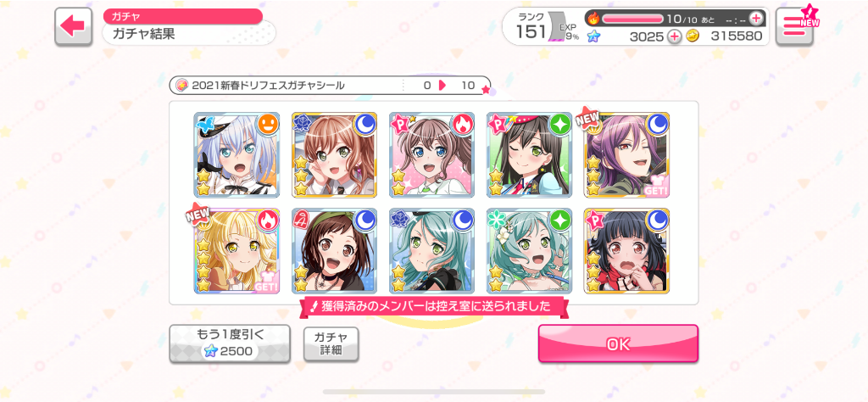Select the NEW blonde four-star card
Screen dimensions: 868x402
tap(237, 251)
